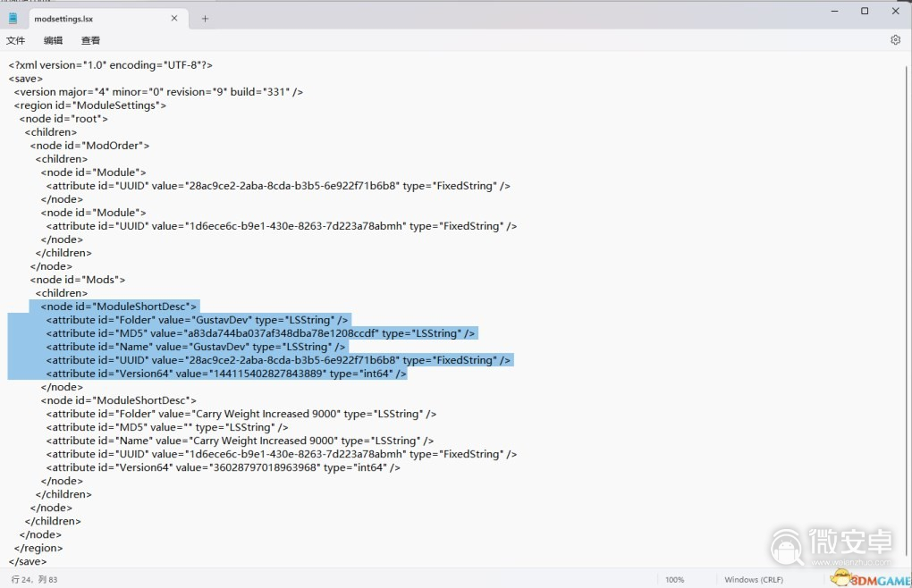This screenshot has height=588, width=912.
Task: Add a new tab with plus button
Action: click(x=205, y=18)
